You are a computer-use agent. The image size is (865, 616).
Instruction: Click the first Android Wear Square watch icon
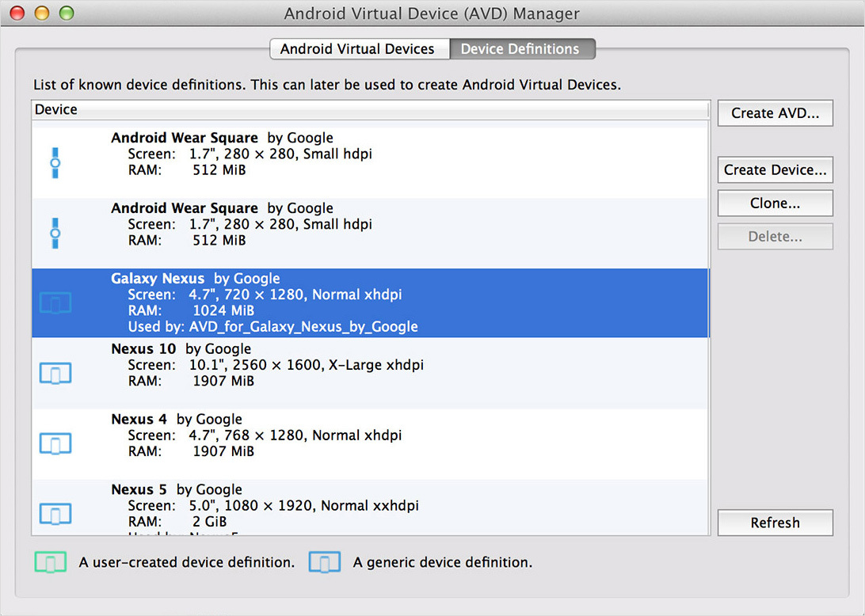pos(55,162)
